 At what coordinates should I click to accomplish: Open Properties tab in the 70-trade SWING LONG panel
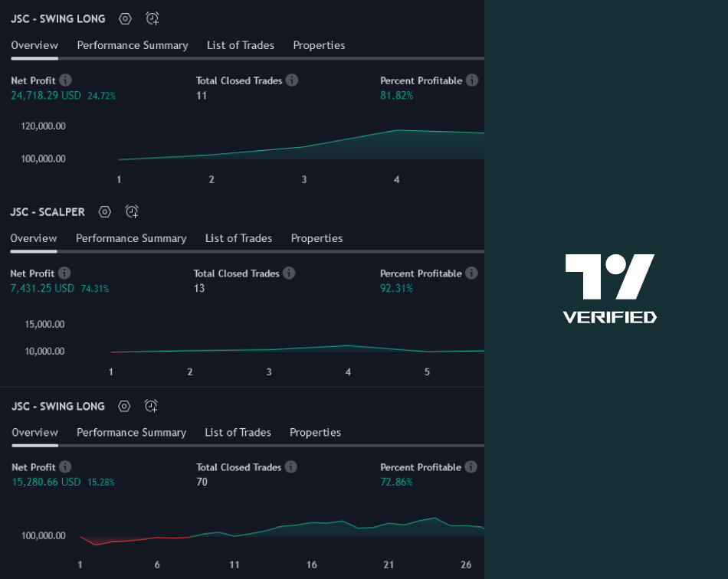[x=315, y=433]
